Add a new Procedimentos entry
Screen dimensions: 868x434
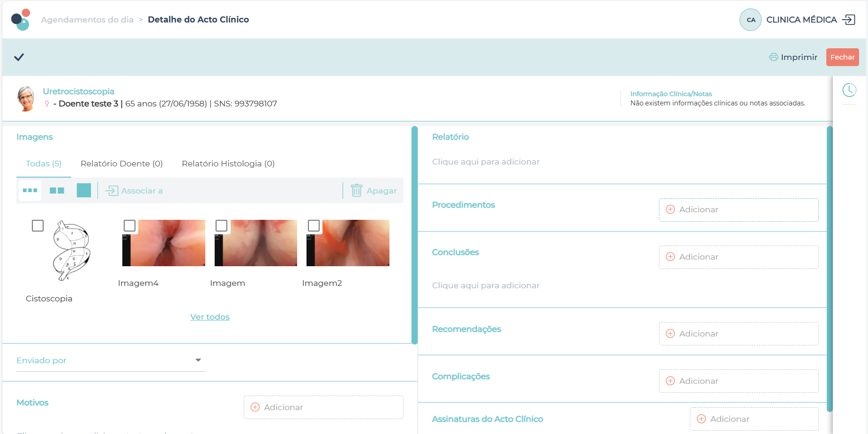tap(738, 210)
